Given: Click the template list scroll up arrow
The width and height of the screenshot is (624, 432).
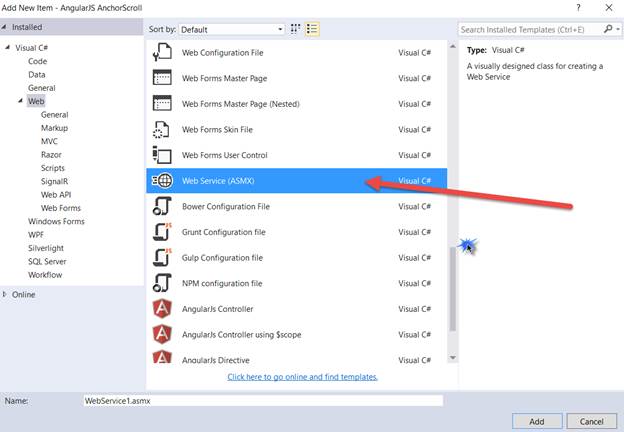Looking at the screenshot, I should [452, 47].
